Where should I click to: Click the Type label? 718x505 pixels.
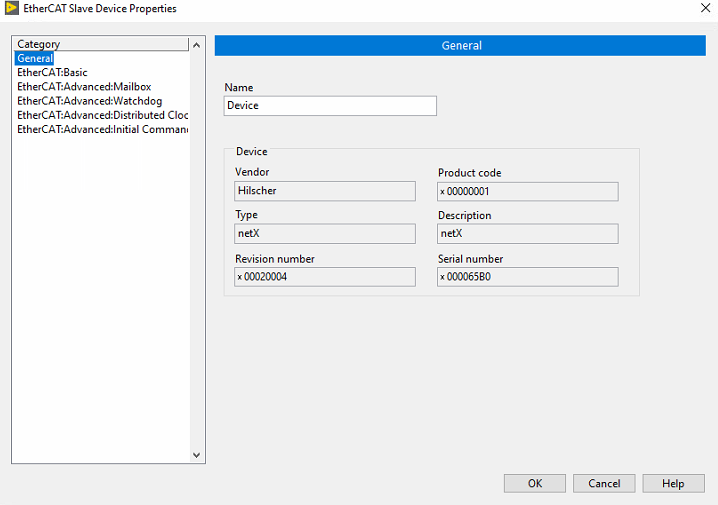click(x=246, y=215)
